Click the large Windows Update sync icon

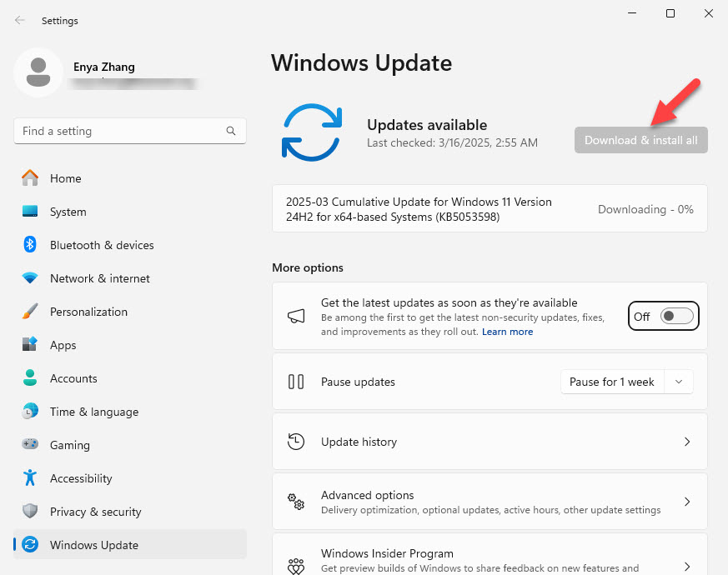tap(312, 132)
